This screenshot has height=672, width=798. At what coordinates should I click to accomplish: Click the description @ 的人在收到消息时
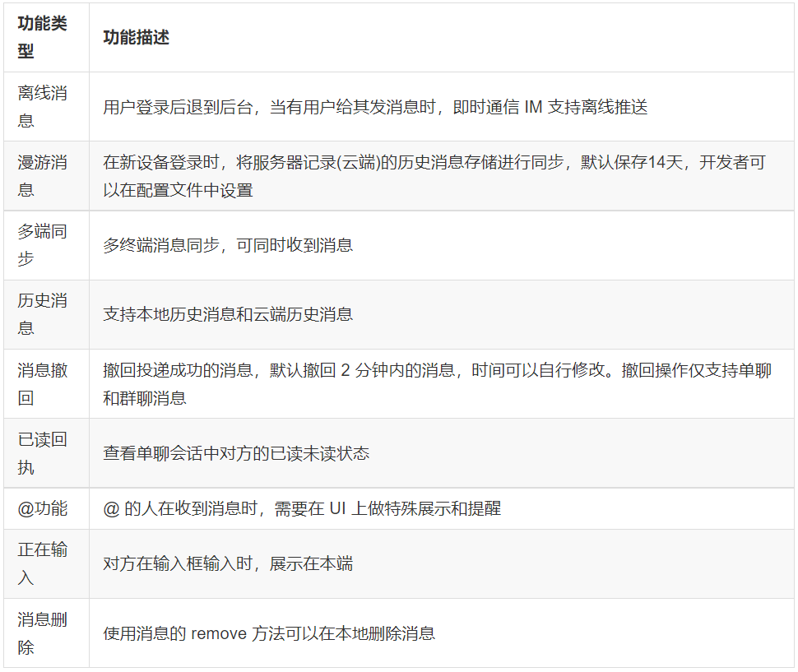click(302, 508)
